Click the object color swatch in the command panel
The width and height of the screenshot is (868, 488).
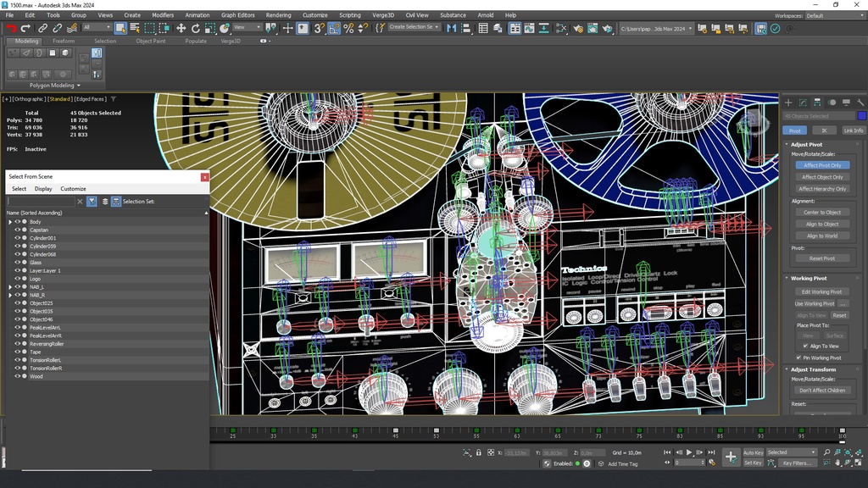(x=862, y=116)
